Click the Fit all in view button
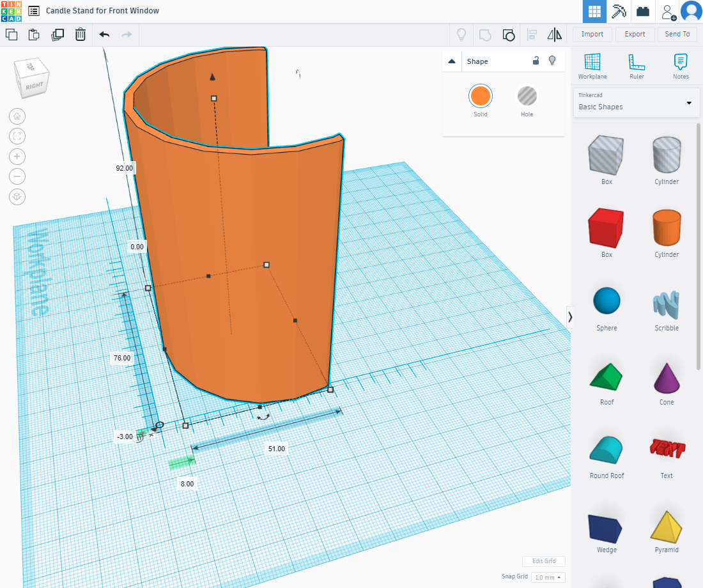This screenshot has height=588, width=703. click(17, 136)
